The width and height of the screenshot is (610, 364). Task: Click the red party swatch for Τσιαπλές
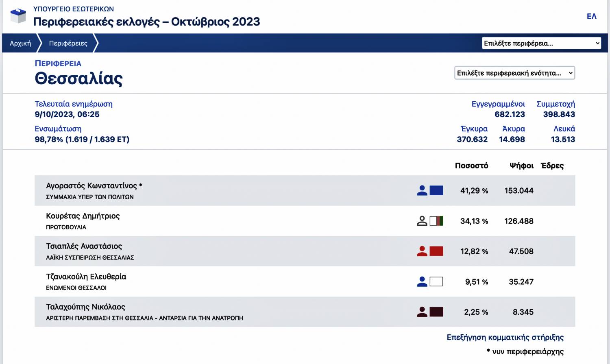coord(436,251)
